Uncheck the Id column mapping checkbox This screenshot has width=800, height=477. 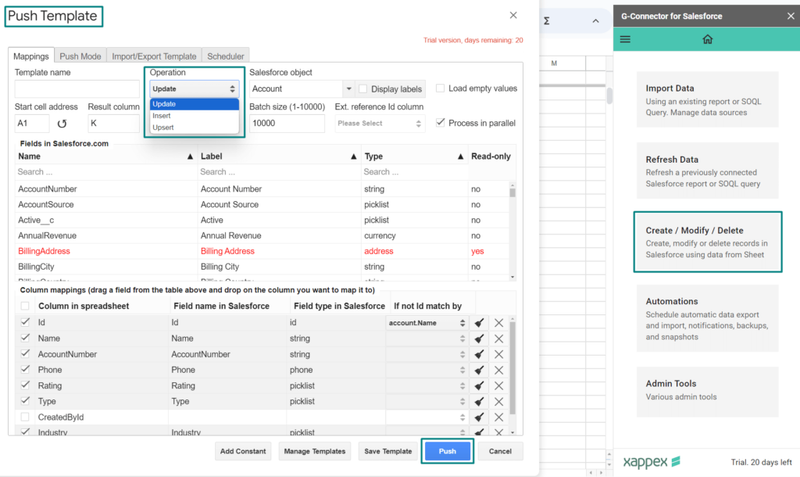click(x=24, y=322)
